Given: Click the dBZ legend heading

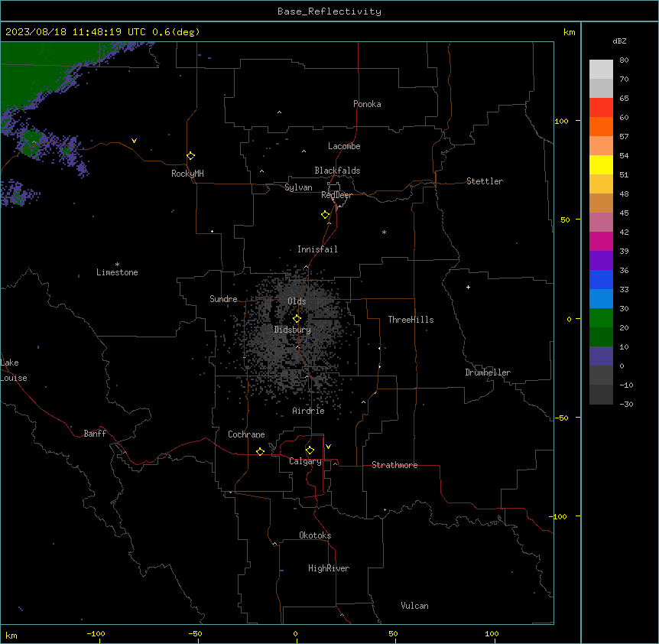Looking at the screenshot, I should pyautogui.click(x=619, y=41).
